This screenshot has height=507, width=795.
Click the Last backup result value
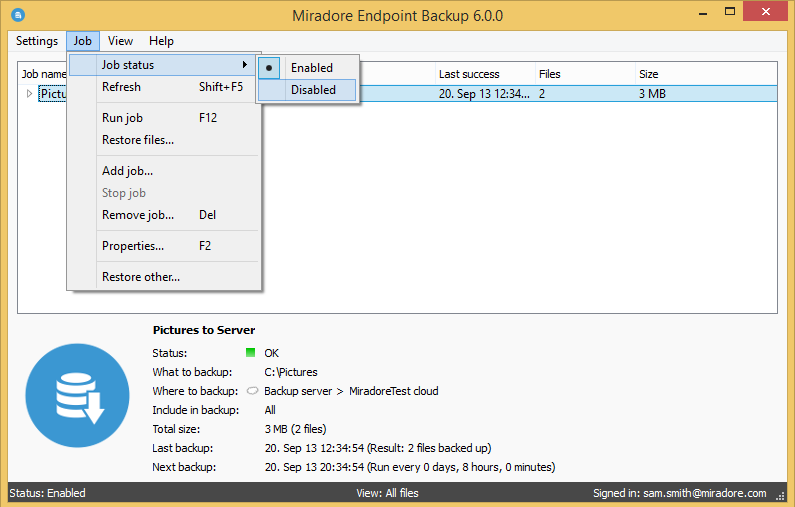[x=378, y=448]
